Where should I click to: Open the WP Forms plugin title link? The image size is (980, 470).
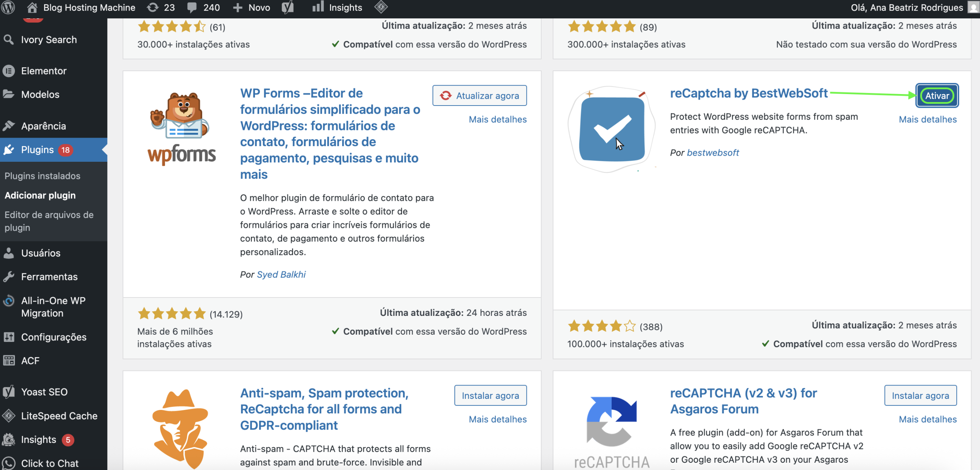pyautogui.click(x=330, y=134)
